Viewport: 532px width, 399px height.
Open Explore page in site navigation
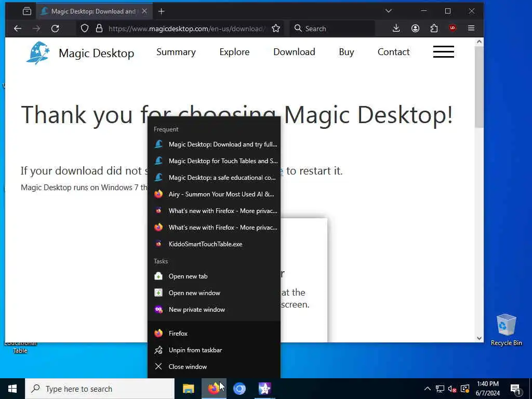tap(234, 52)
